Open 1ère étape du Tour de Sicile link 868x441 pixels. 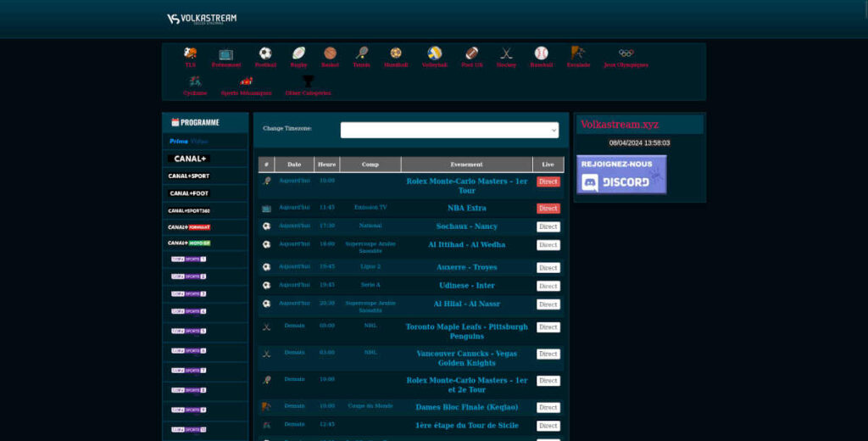pos(467,426)
